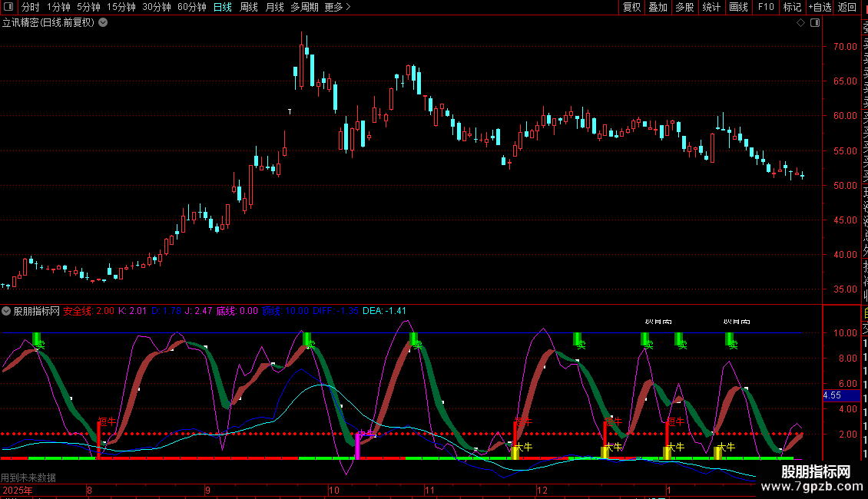Expand the 立讯精密 chart title dropdown
Viewport: 868px width, 499px height.
pyautogui.click(x=103, y=22)
